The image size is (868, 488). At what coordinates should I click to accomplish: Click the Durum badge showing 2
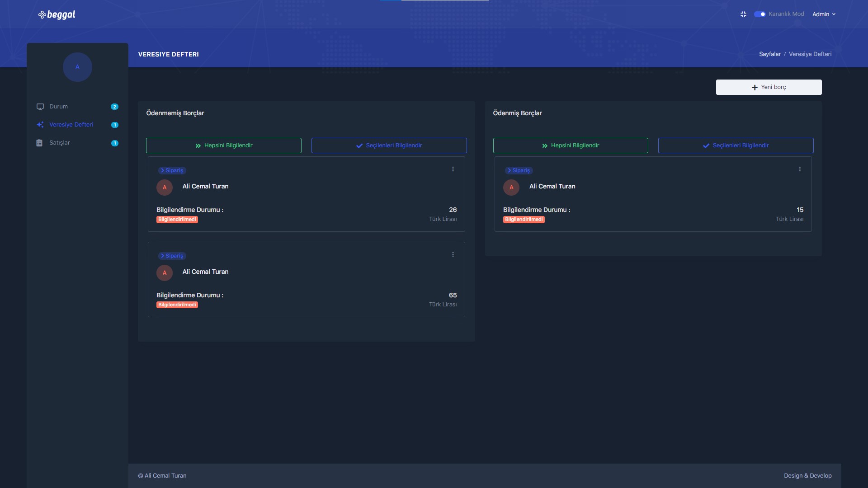point(114,107)
